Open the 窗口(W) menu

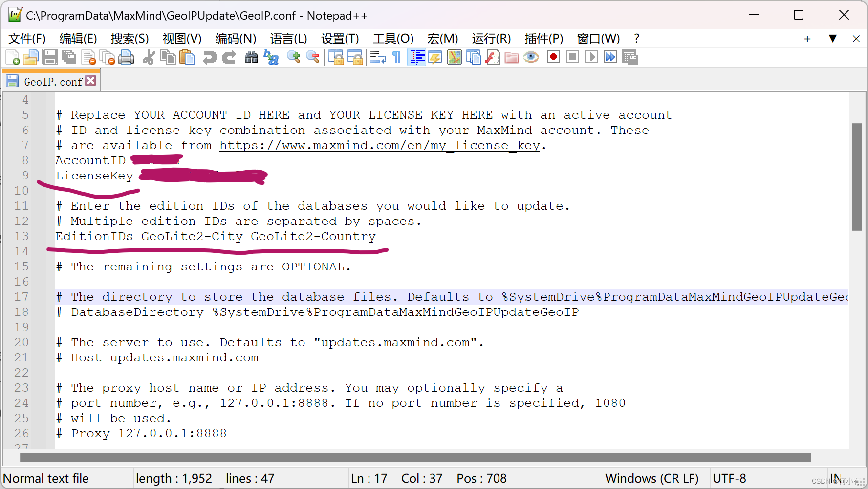click(598, 39)
